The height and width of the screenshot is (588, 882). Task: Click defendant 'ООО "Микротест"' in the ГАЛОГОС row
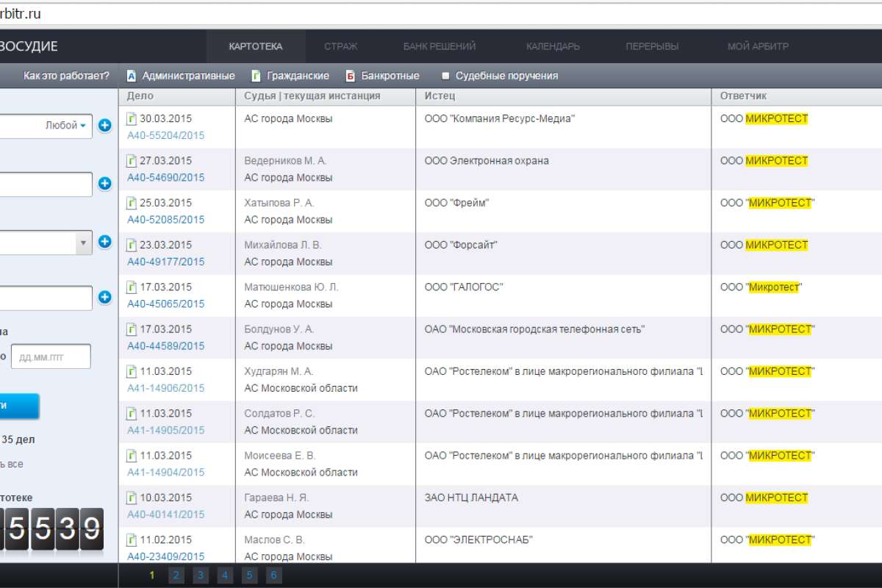click(761, 287)
